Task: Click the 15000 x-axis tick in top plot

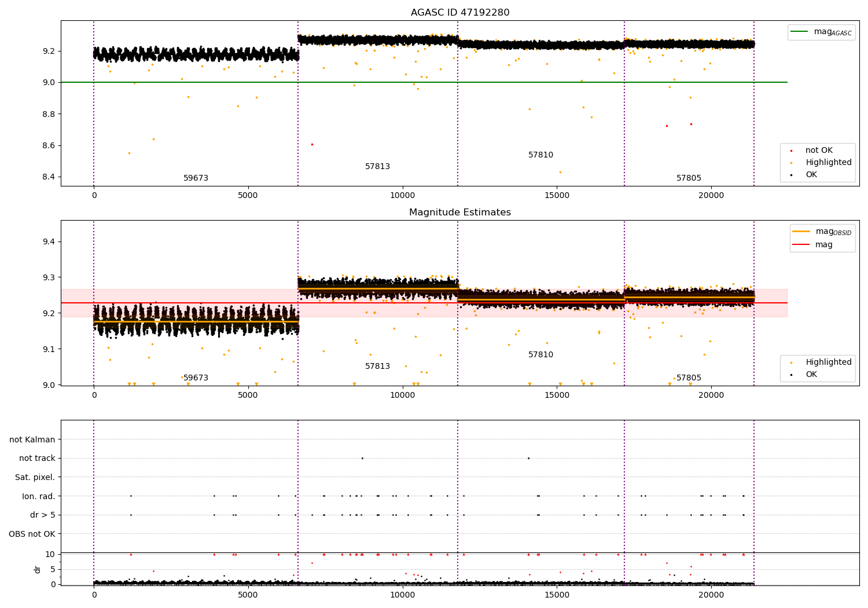Action: pyautogui.click(x=557, y=196)
